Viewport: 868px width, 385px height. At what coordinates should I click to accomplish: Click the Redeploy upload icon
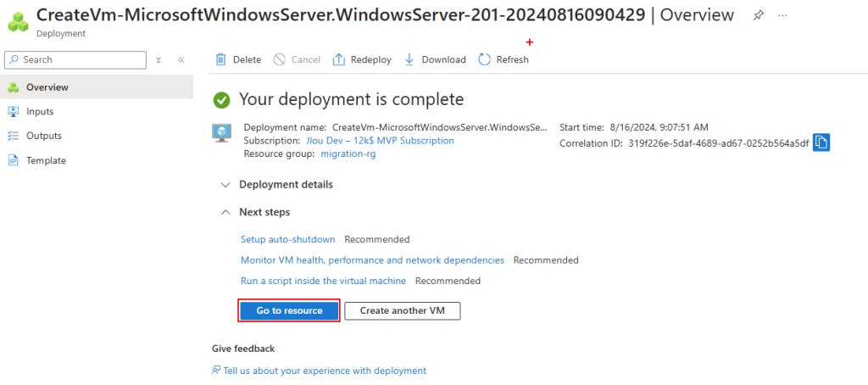[x=339, y=59]
